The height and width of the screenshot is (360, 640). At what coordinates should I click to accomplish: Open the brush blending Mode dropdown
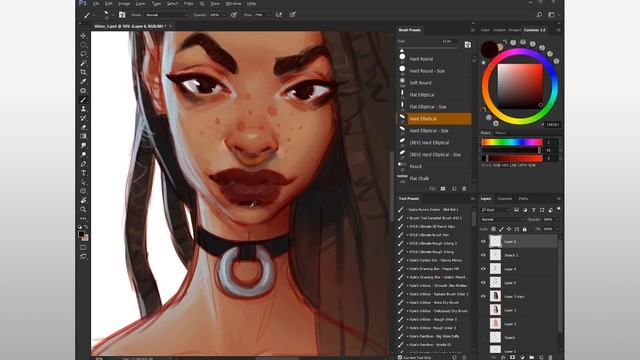click(x=167, y=15)
